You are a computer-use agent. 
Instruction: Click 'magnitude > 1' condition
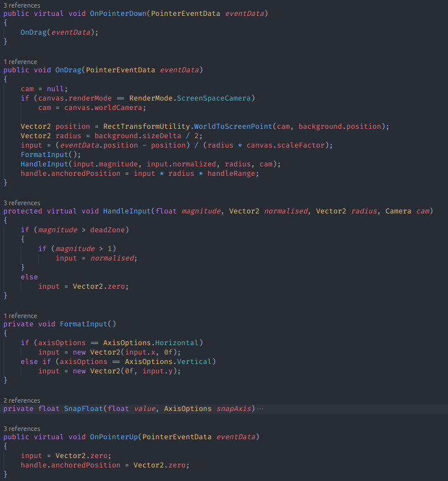click(83, 249)
